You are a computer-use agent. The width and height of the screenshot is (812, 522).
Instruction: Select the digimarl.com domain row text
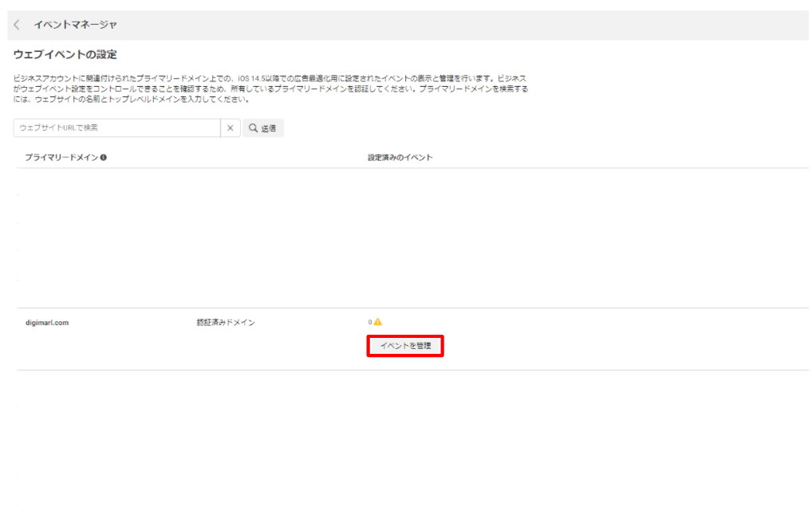pyautogui.click(x=47, y=322)
